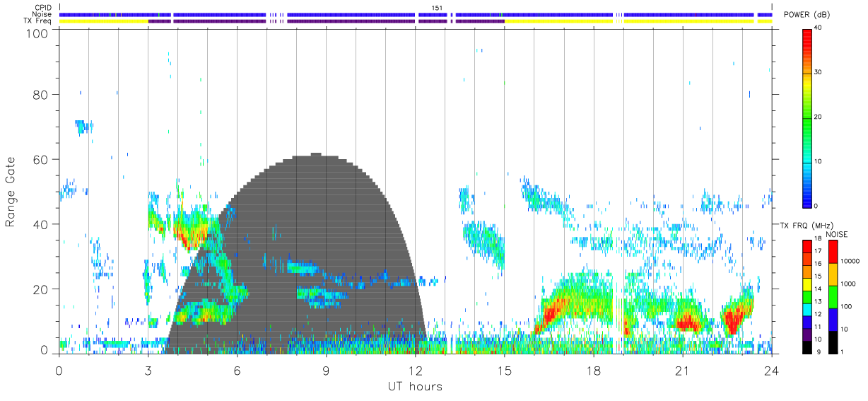Click the "60" Range Gate axis tick
Screen dimensions: 868x401
coord(40,159)
